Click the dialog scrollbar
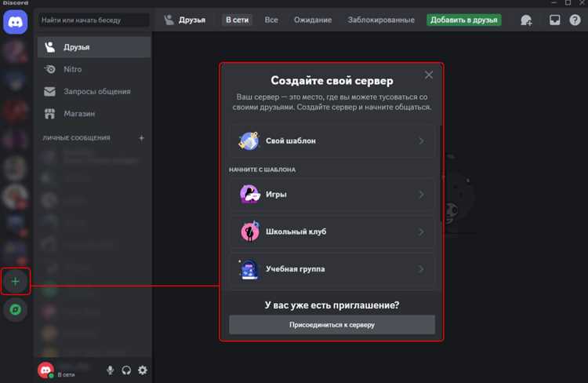 441,174
